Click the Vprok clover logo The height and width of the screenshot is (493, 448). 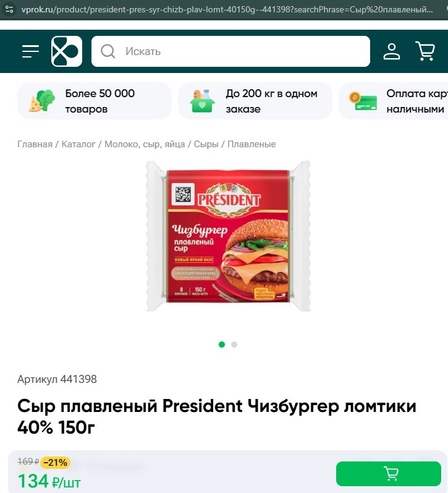pyautogui.click(x=67, y=51)
